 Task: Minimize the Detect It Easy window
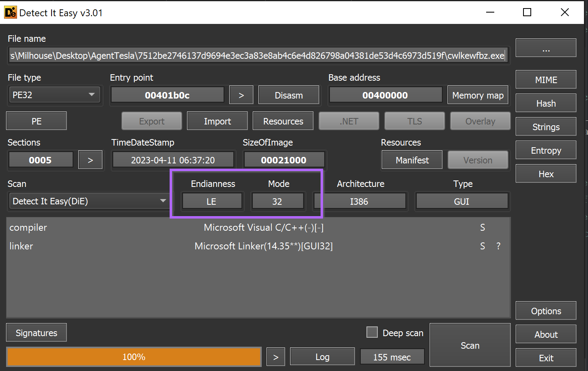(x=490, y=12)
